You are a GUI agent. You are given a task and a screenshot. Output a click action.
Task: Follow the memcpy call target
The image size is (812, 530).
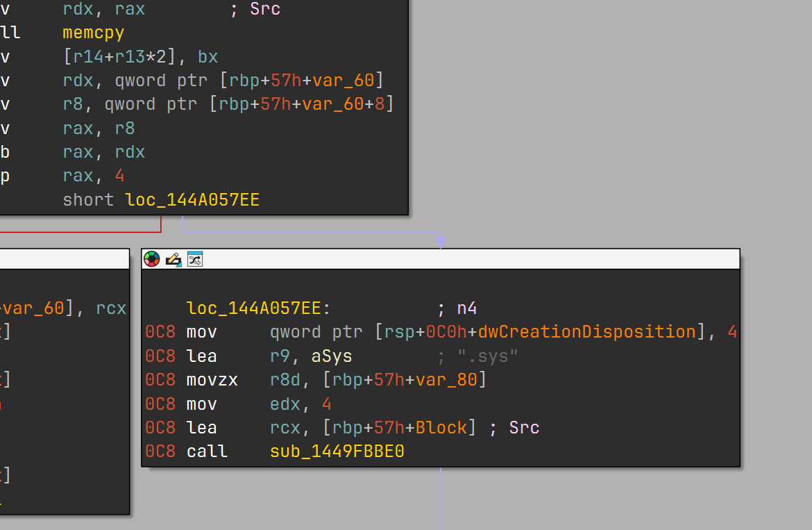(92, 32)
